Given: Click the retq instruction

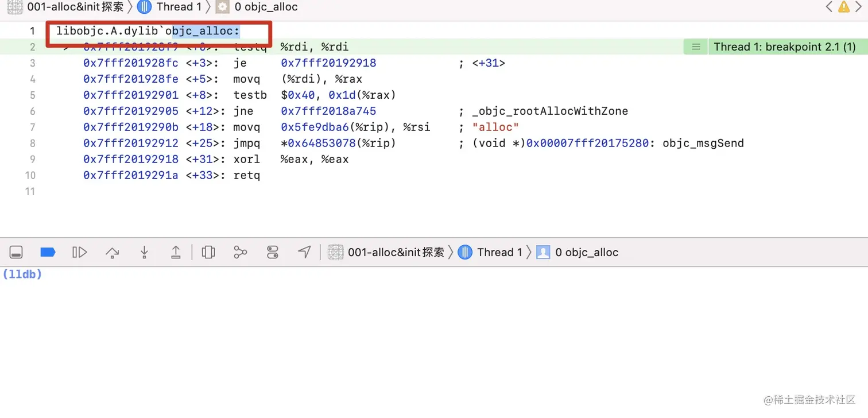Looking at the screenshot, I should (247, 176).
